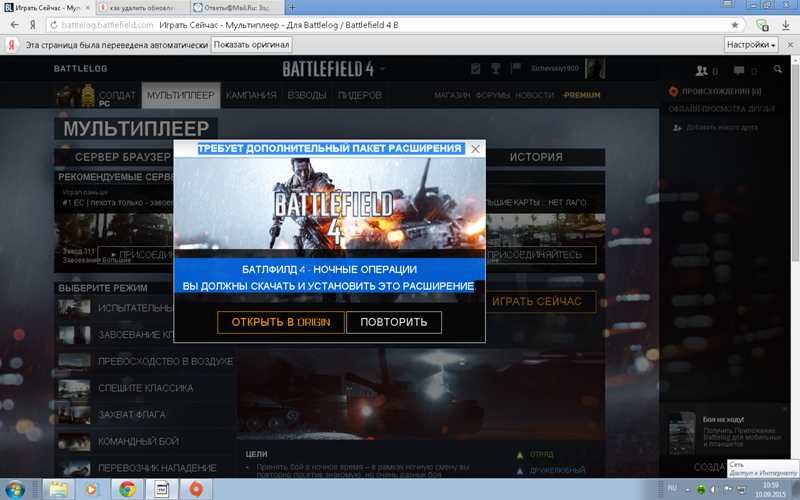Click the ИГРАТЬ СЕЙЧАС button
Viewport: 800px width, 500px height.
537,302
